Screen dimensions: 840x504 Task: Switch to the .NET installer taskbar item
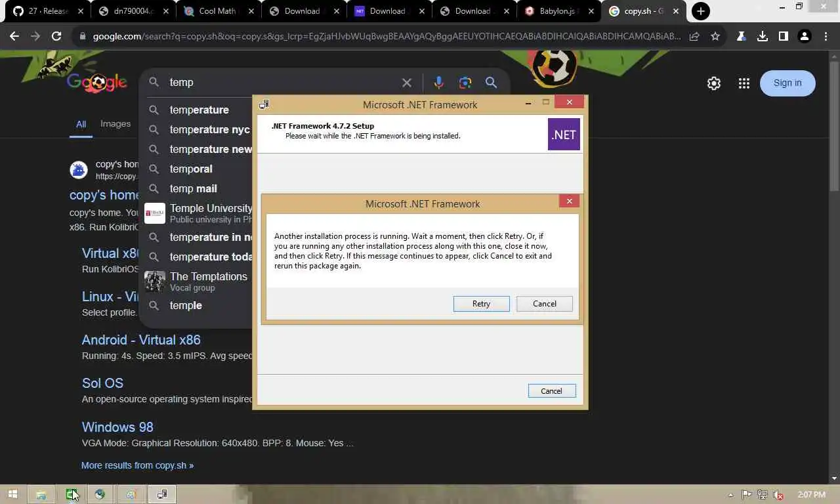pos(161,494)
